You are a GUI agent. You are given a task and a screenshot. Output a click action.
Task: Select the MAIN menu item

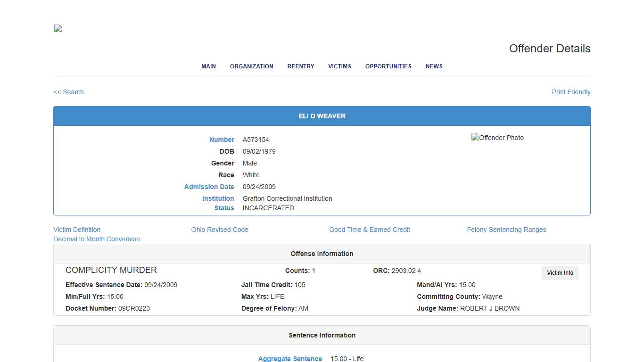click(208, 66)
